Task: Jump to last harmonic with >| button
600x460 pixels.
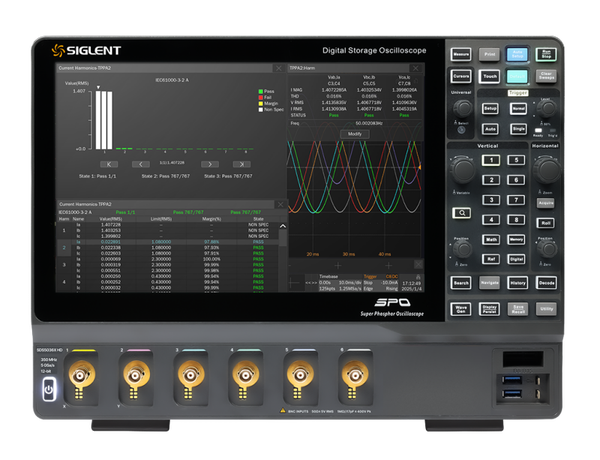Action: [x=241, y=164]
